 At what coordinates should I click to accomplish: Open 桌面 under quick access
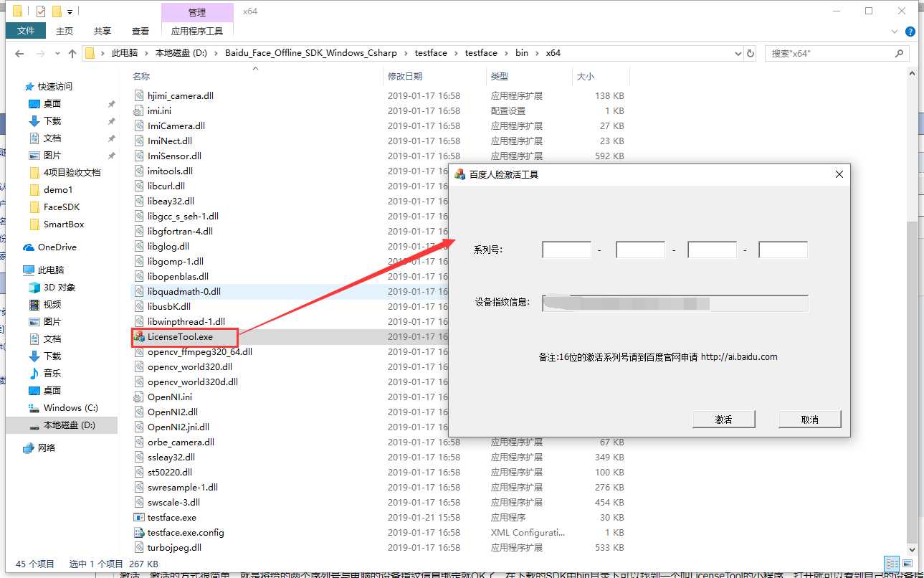pos(52,103)
